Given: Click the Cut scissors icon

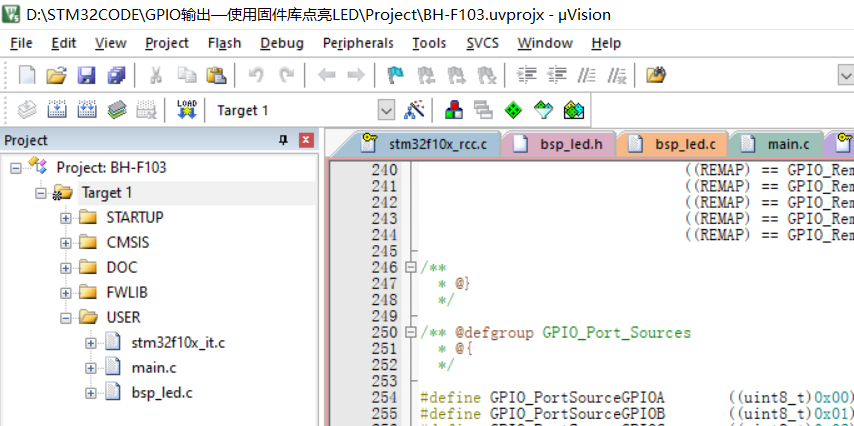Looking at the screenshot, I should (x=156, y=75).
